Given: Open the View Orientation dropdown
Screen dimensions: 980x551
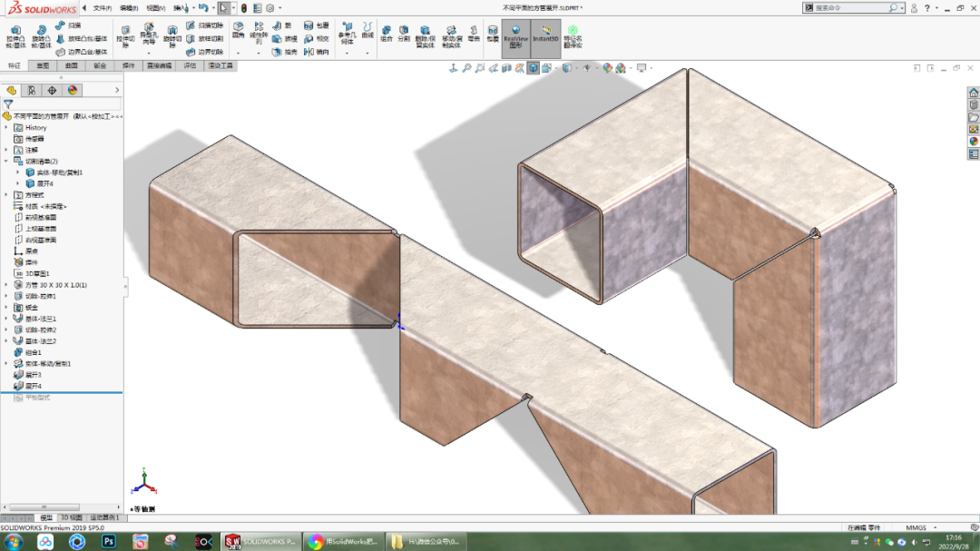Looking at the screenshot, I should [533, 66].
